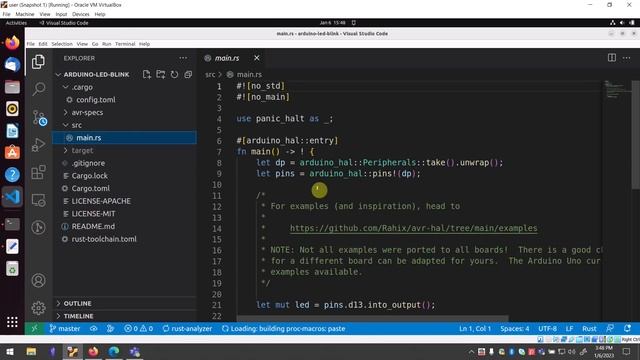Select main.rs in explorer tree

124,138
